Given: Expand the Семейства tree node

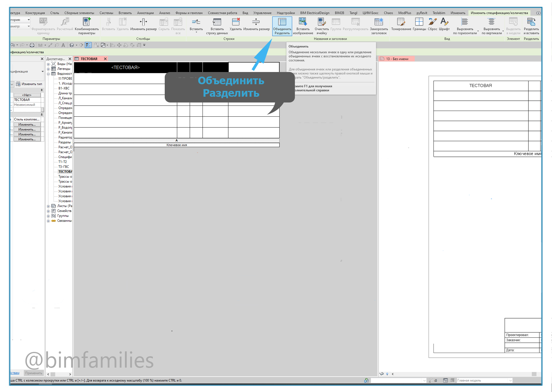Looking at the screenshot, I should (48, 211).
